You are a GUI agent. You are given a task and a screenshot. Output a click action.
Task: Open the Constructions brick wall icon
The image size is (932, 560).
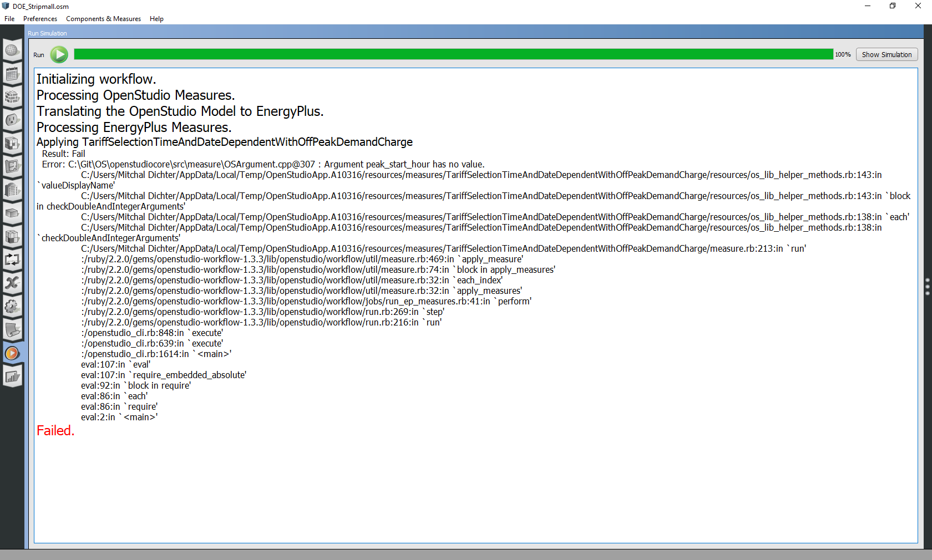[x=12, y=97]
